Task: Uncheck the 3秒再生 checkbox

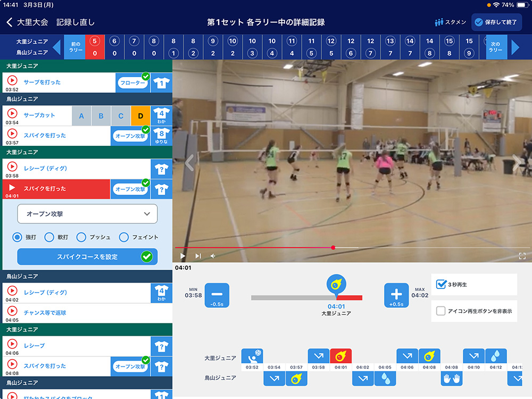Action: tap(440, 285)
